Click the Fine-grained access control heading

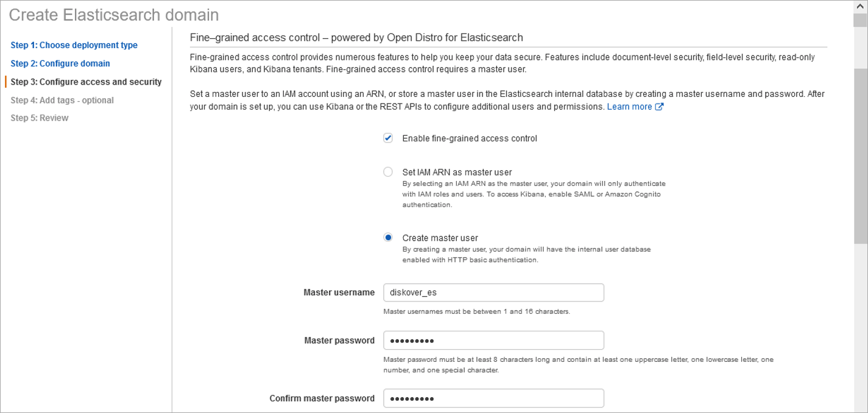356,37
